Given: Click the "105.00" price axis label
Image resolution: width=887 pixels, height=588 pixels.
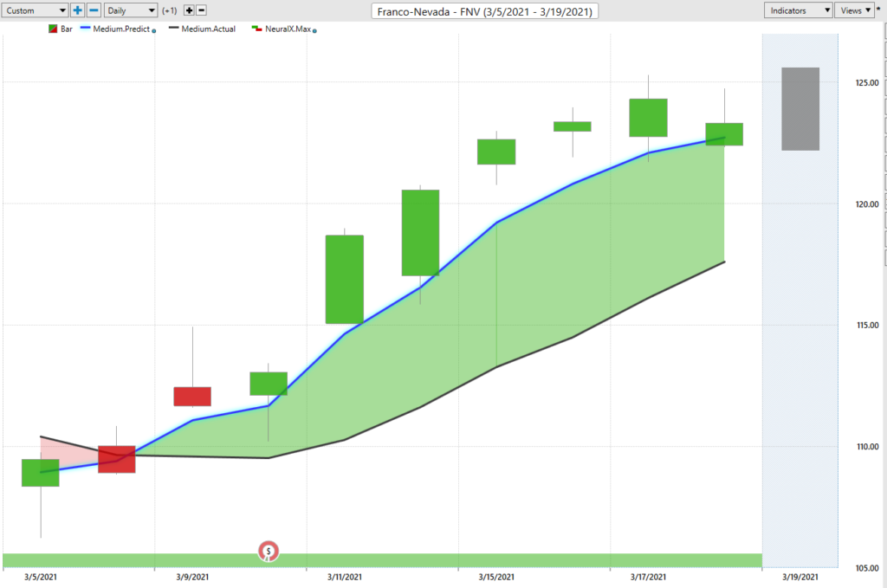Looking at the screenshot, I should point(867,568).
